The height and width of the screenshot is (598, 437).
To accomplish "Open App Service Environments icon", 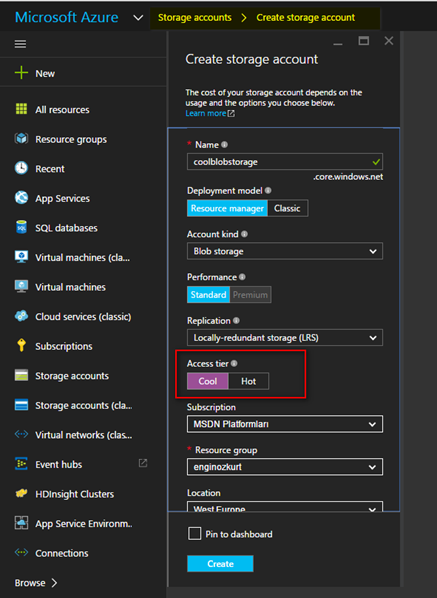I will coord(21,523).
